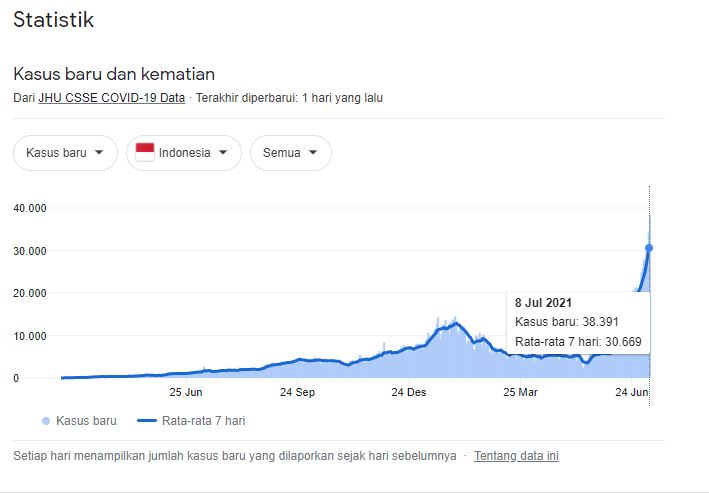This screenshot has width=709, height=493.
Task: Click the Rata-rata 7 hari legend line marker
Action: [147, 421]
